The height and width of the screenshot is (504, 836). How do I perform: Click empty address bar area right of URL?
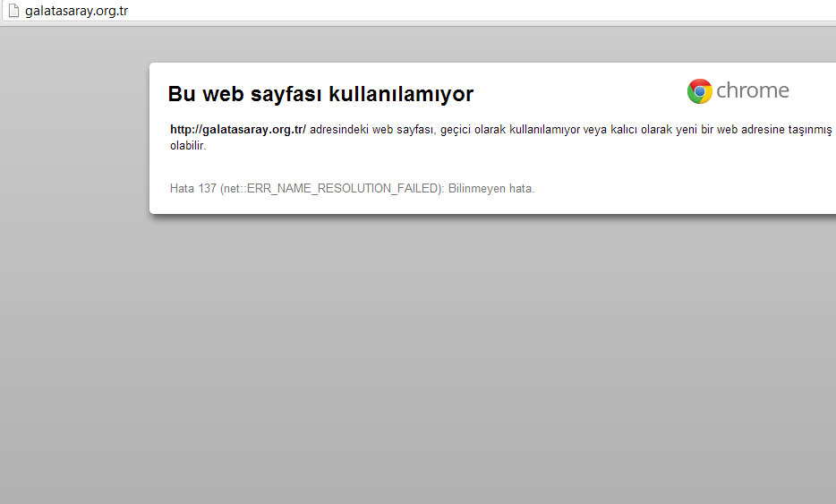pyautogui.click(x=448, y=11)
